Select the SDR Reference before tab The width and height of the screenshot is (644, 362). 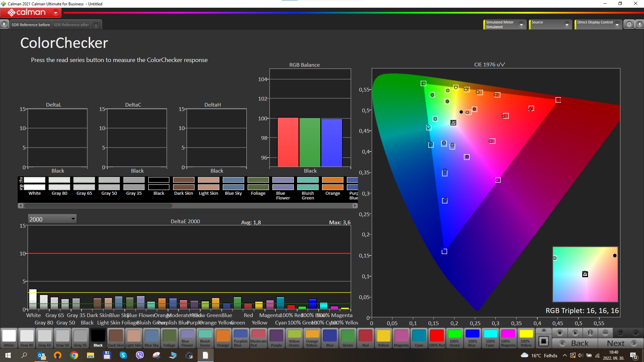31,25
